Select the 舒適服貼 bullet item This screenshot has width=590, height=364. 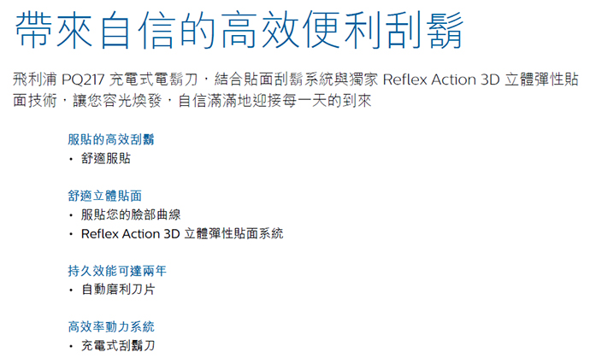pos(106,158)
